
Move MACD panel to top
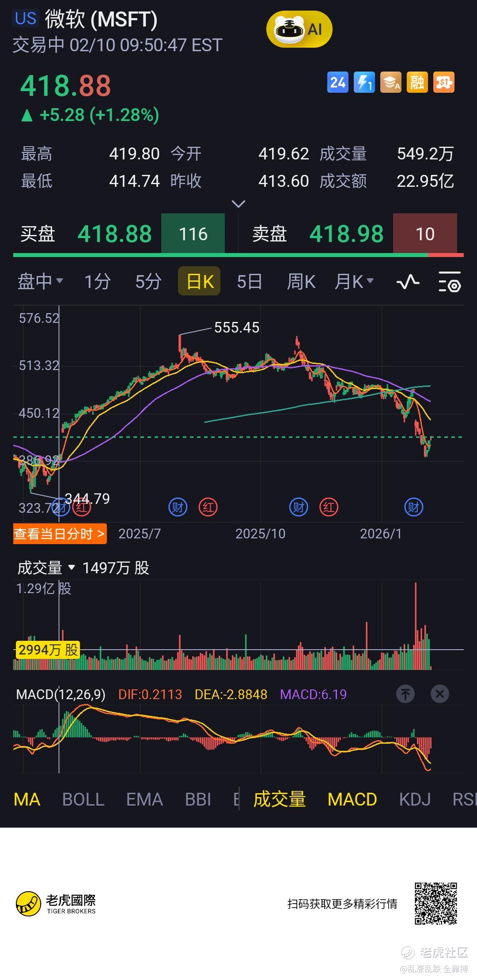tap(405, 694)
